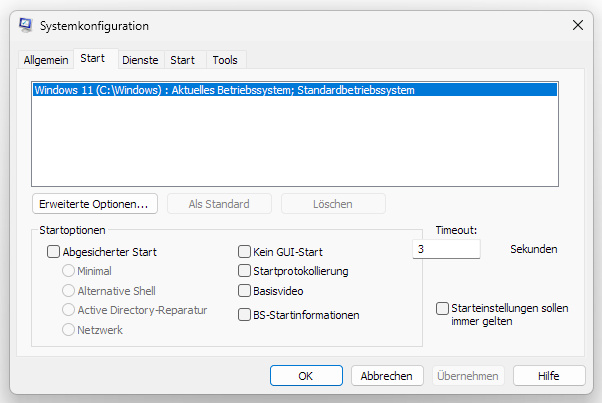This screenshot has height=403, width=602.
Task: Go to the Tools tab
Action: pyautogui.click(x=225, y=60)
